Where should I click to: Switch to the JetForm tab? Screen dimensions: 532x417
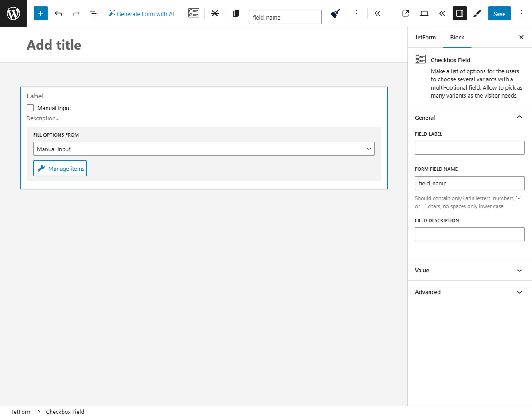(425, 37)
